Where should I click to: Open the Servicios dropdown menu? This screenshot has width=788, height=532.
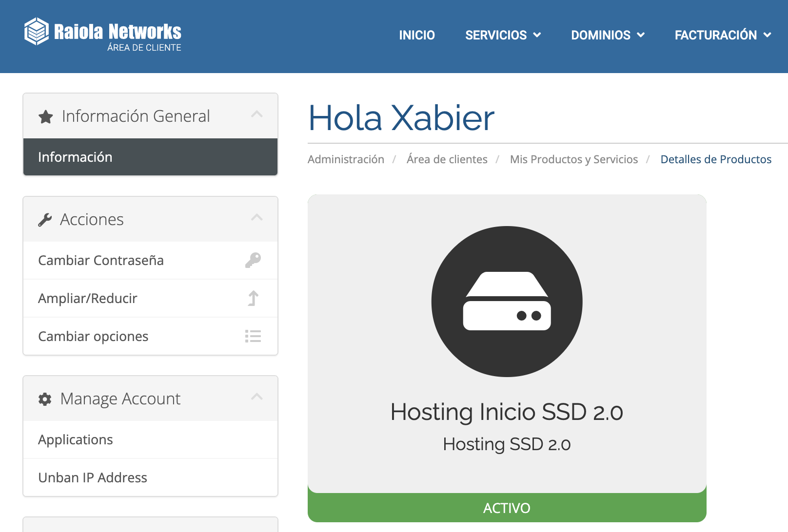tap(503, 35)
